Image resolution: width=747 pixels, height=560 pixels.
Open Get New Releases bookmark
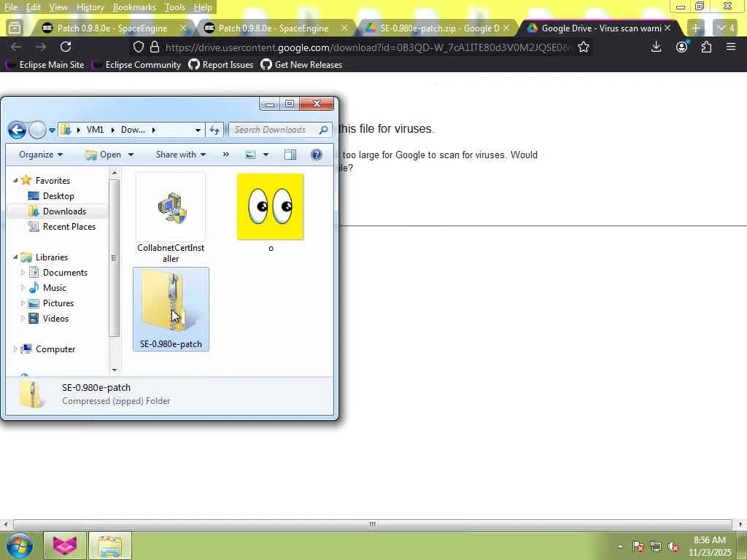[301, 64]
